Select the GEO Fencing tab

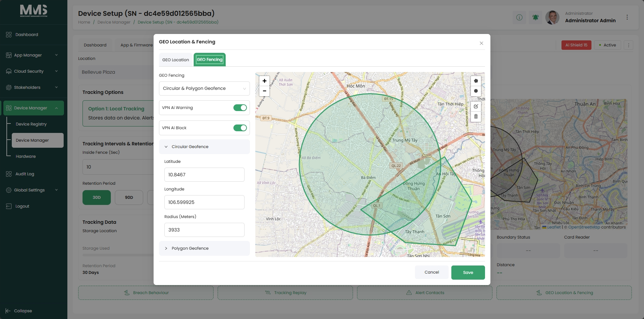pos(210,60)
